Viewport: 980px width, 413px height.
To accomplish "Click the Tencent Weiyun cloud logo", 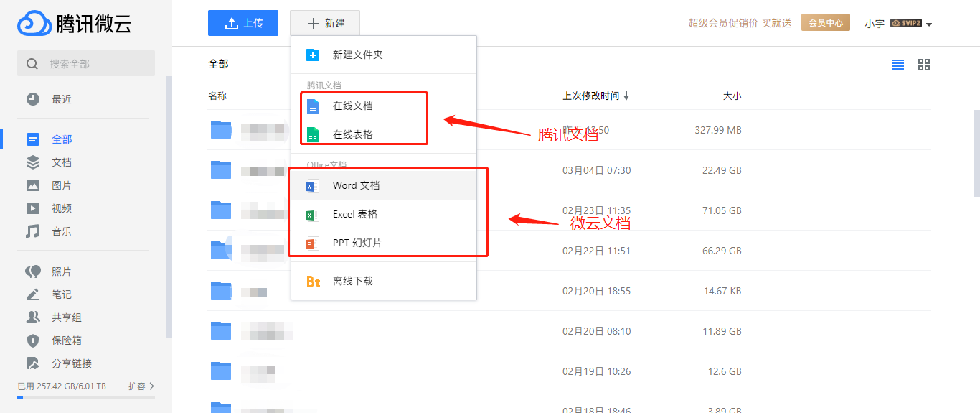I will coord(34,24).
